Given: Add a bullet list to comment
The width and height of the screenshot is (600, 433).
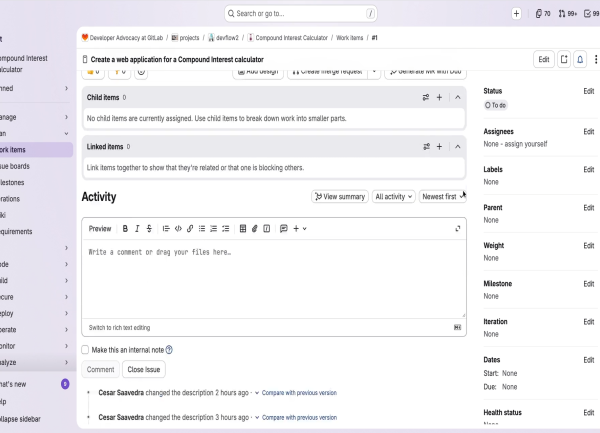Looking at the screenshot, I should (202, 229).
